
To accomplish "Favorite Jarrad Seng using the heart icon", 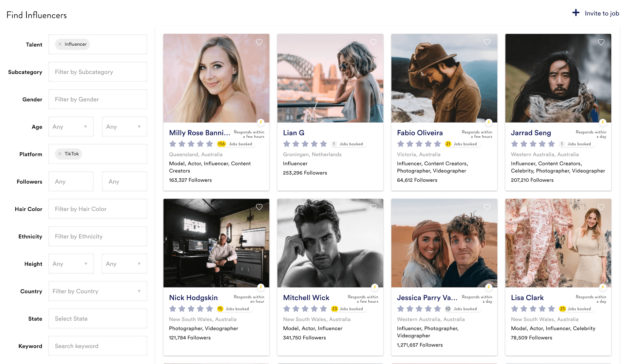I will coord(601,42).
